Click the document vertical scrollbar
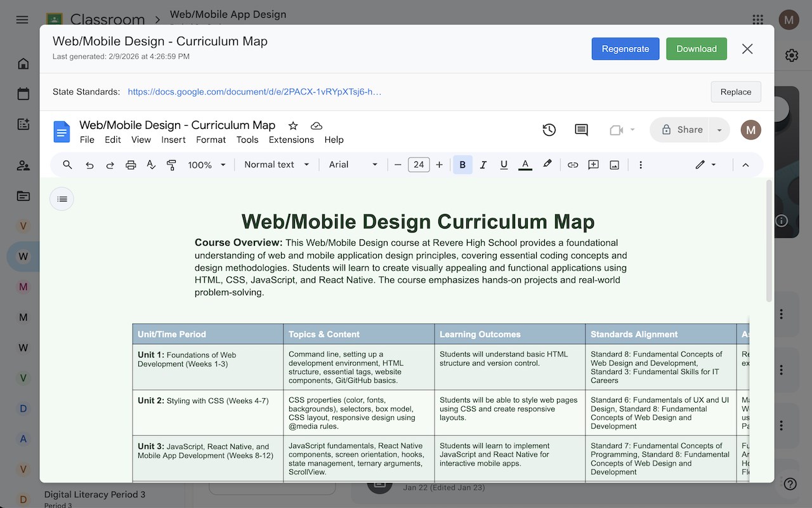Viewport: 812px width, 508px height. [769, 241]
